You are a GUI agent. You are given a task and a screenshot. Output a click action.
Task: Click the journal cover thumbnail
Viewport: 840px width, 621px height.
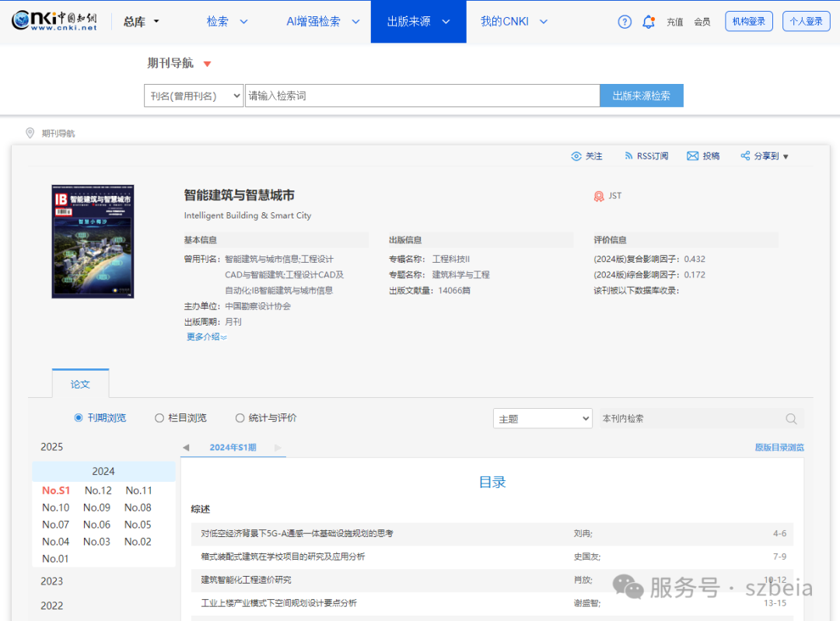[x=93, y=241]
